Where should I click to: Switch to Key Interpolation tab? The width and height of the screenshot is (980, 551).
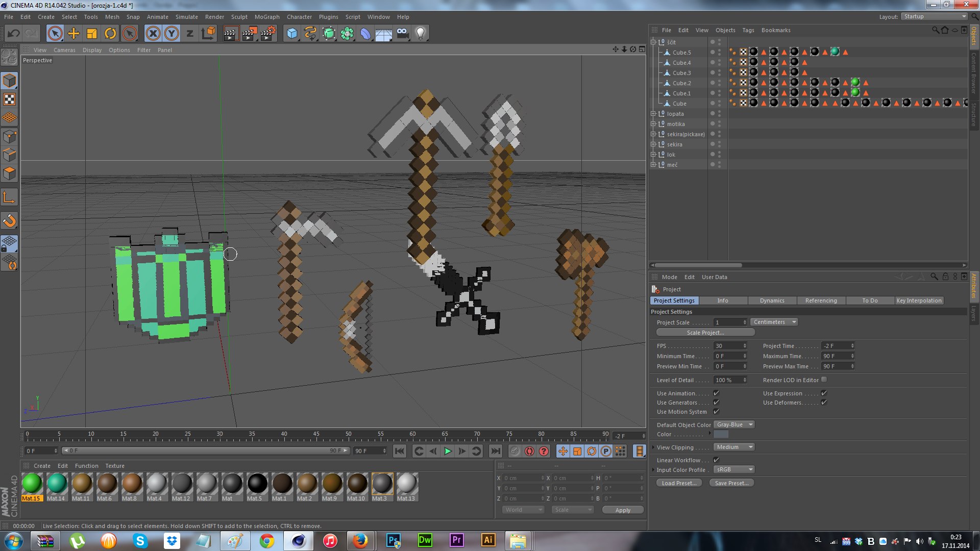[919, 300]
